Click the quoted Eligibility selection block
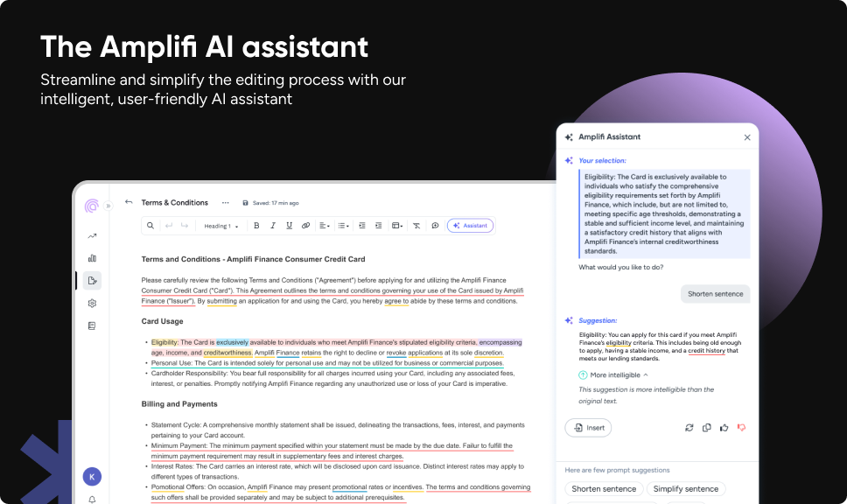 pos(664,213)
